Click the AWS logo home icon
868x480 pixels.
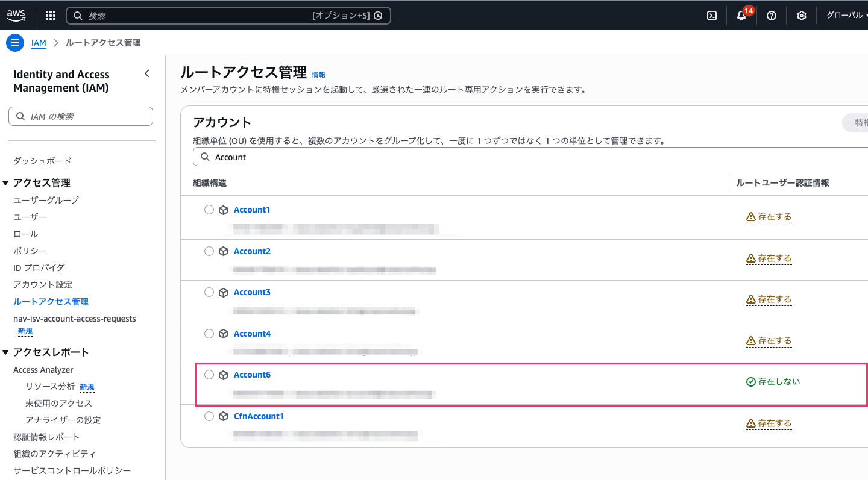(16, 16)
